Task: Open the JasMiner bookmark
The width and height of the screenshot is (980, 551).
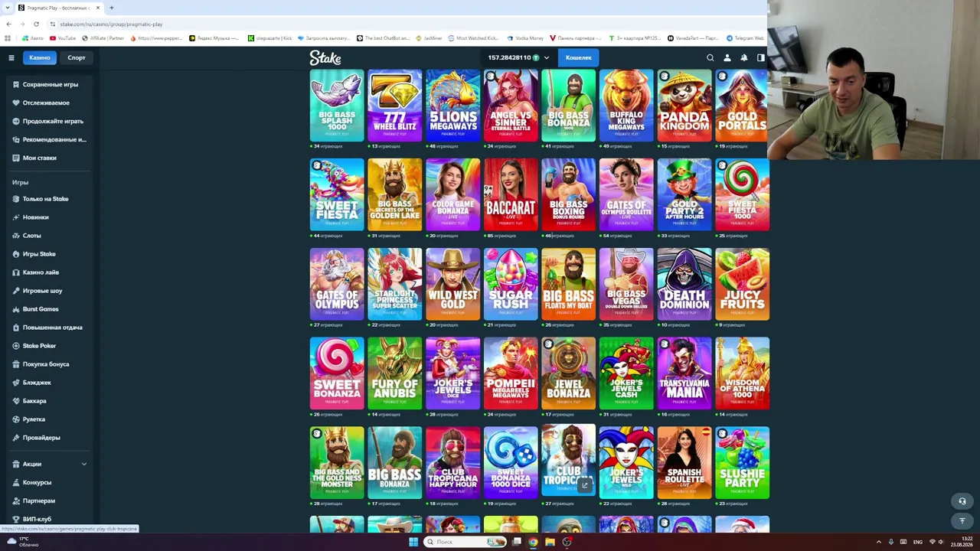Action: 430,37
